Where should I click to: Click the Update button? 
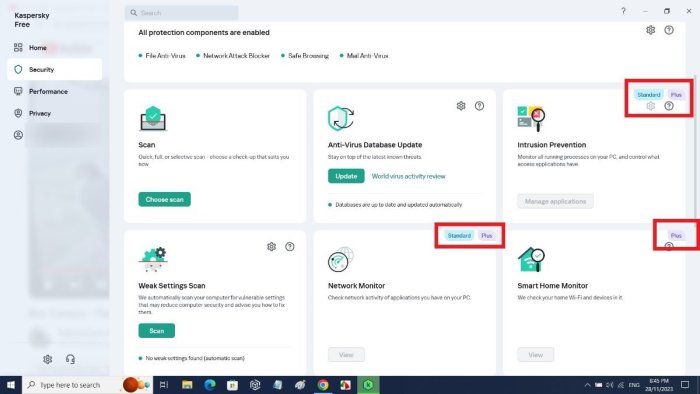click(346, 176)
